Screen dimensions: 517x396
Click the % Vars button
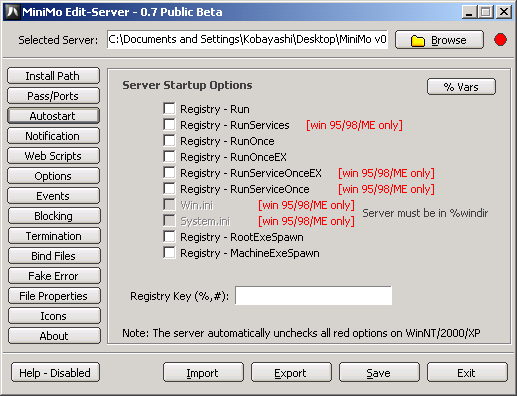(461, 87)
